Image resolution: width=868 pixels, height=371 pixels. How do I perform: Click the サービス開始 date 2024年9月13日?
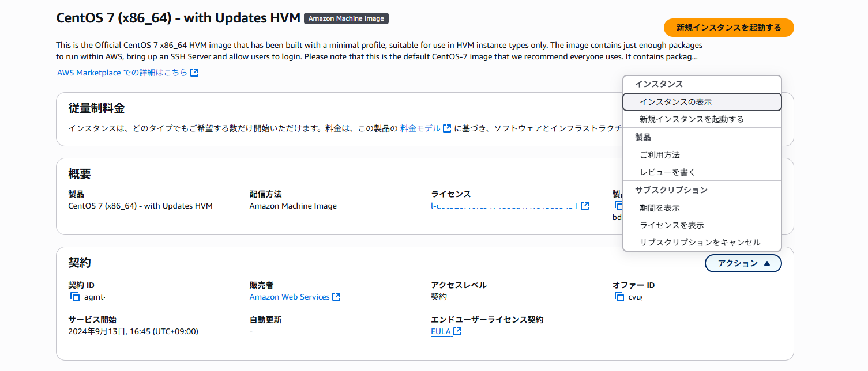pos(133,331)
